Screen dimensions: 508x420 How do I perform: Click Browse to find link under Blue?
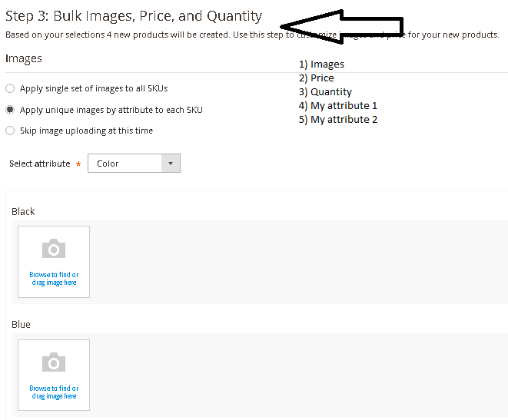[x=54, y=392]
